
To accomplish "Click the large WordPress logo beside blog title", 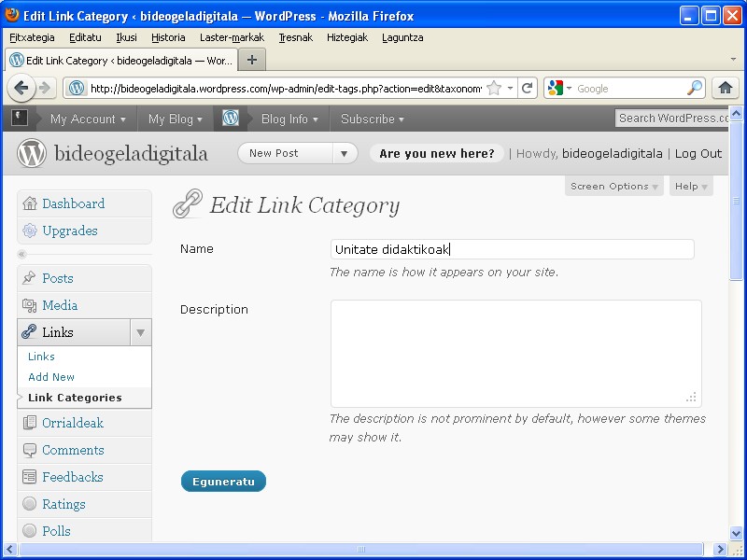I will coord(32,153).
